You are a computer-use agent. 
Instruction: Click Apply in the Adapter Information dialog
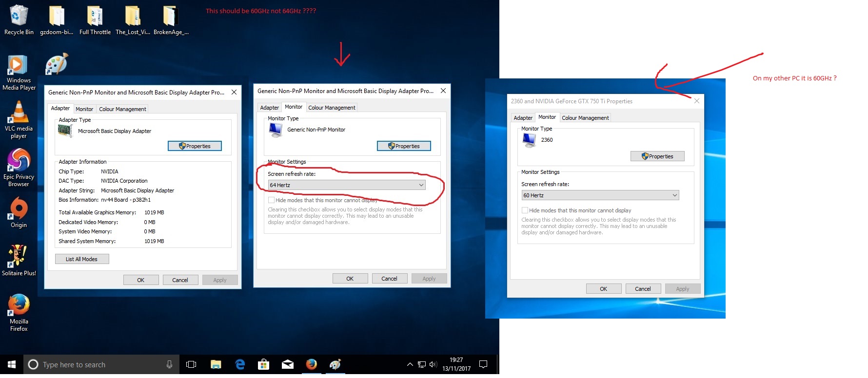[220, 280]
